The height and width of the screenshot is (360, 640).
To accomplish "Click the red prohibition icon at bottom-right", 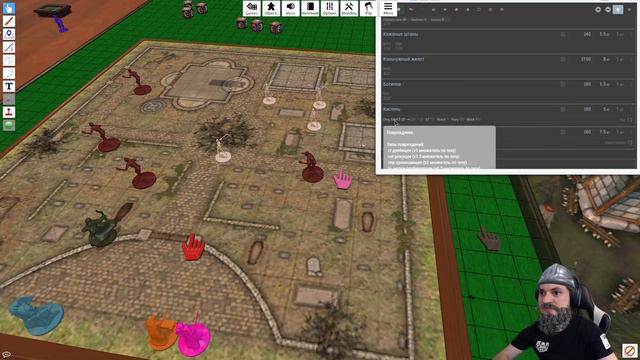I will click(629, 351).
